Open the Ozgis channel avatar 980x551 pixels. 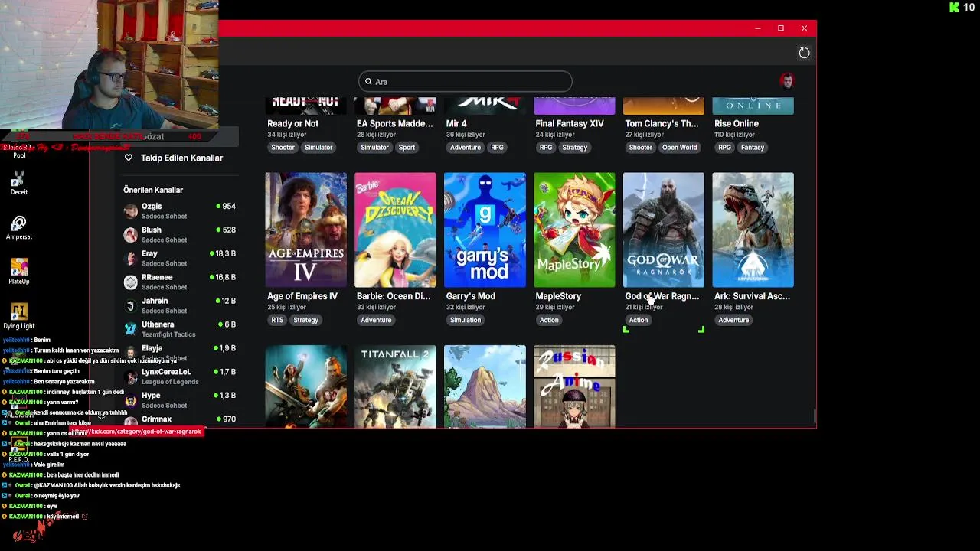coord(130,210)
